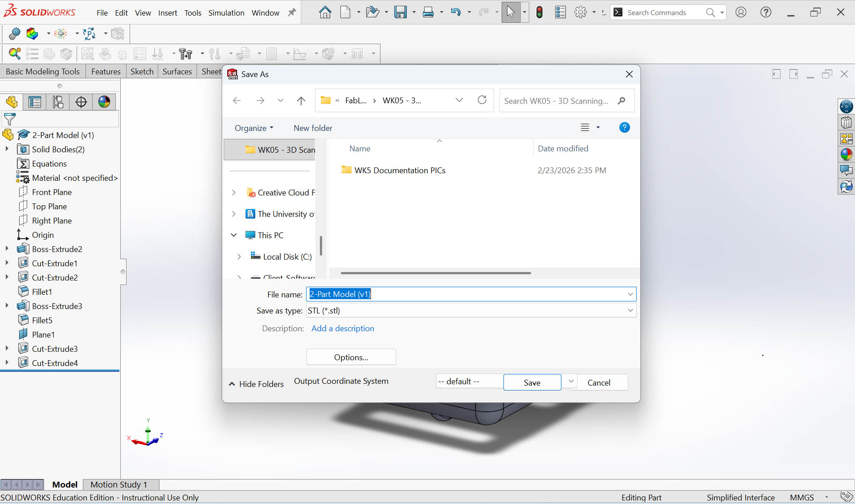
Task: Create a new document with the New icon
Action: point(345,12)
